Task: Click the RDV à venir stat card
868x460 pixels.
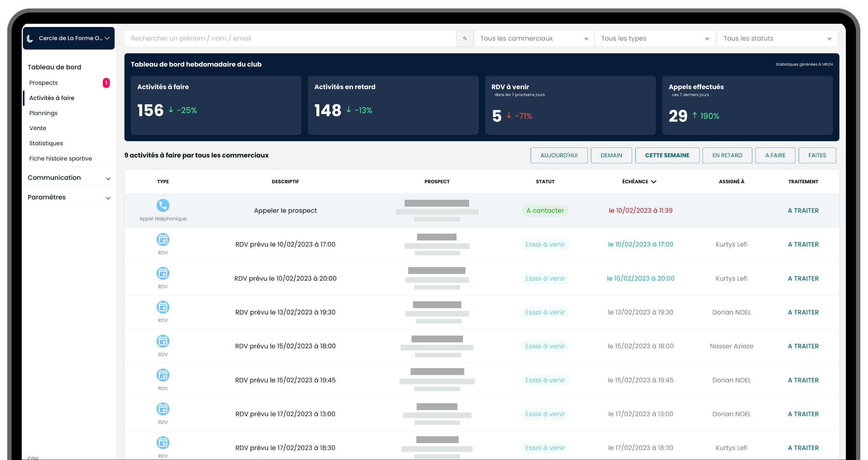Action: pos(570,105)
